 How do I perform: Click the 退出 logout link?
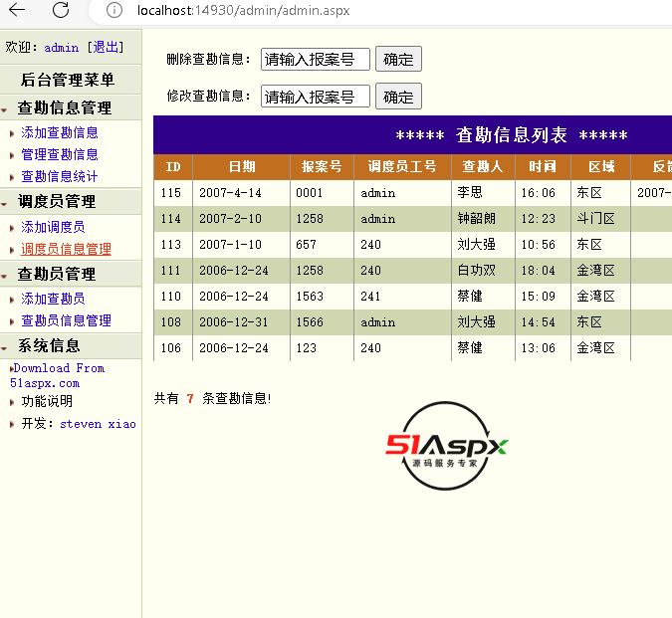(x=108, y=47)
